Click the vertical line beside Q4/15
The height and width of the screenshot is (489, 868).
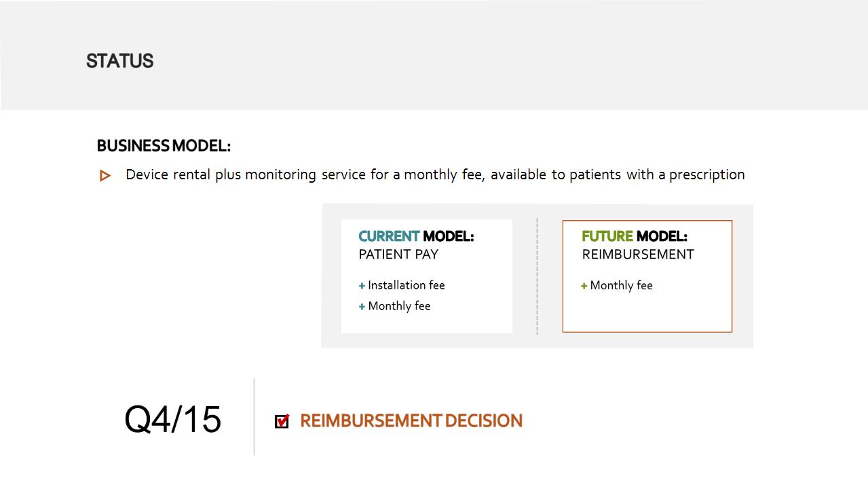(x=254, y=417)
